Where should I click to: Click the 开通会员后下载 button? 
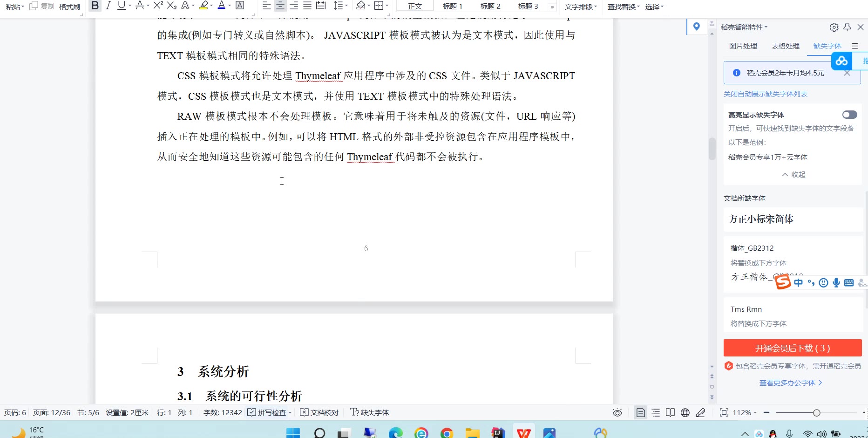click(793, 348)
